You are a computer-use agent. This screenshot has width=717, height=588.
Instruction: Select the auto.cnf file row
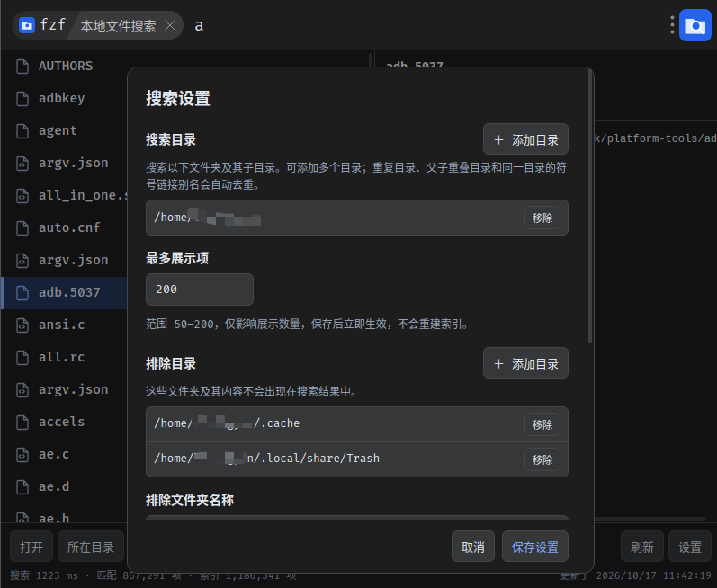[64, 227]
